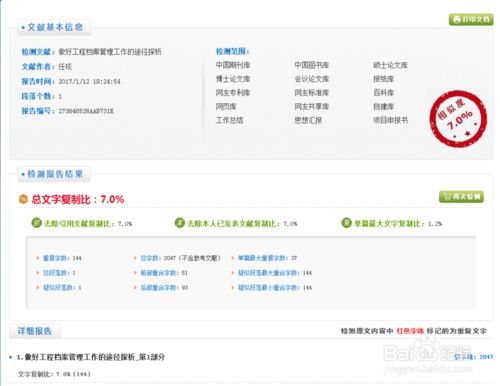This screenshot has height=386, width=500.
Task: Open report part 1 title 第1部分
Action: tap(91, 357)
